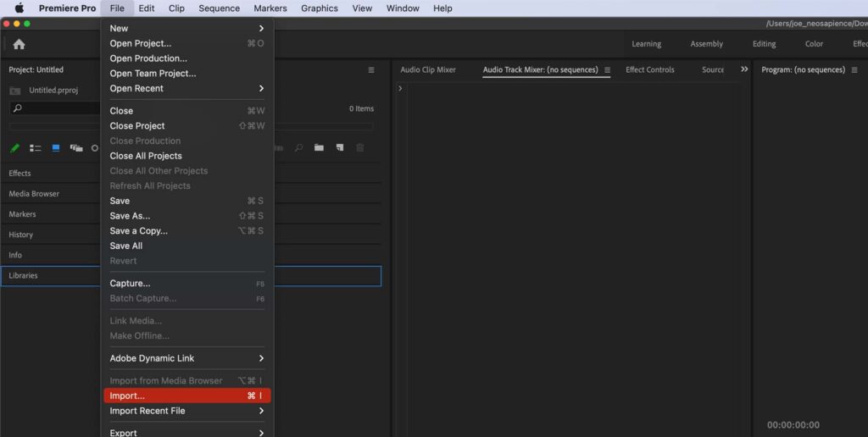868x437 pixels.
Task: Open the Help menu
Action: 442,8
